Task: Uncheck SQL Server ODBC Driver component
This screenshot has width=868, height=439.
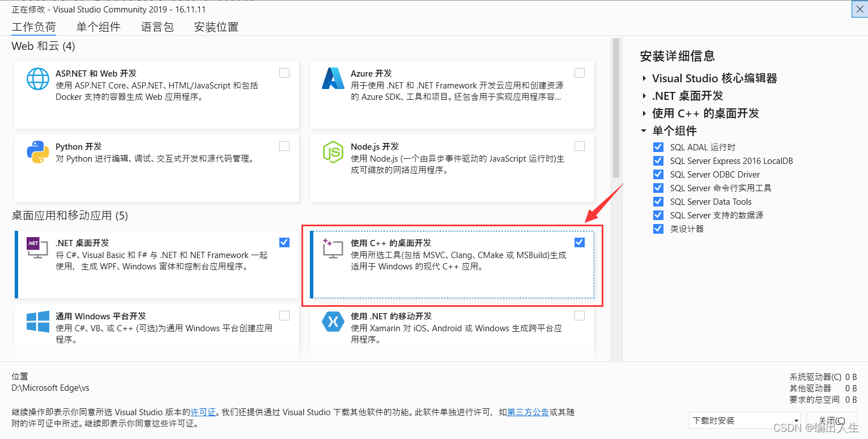Action: [x=658, y=174]
